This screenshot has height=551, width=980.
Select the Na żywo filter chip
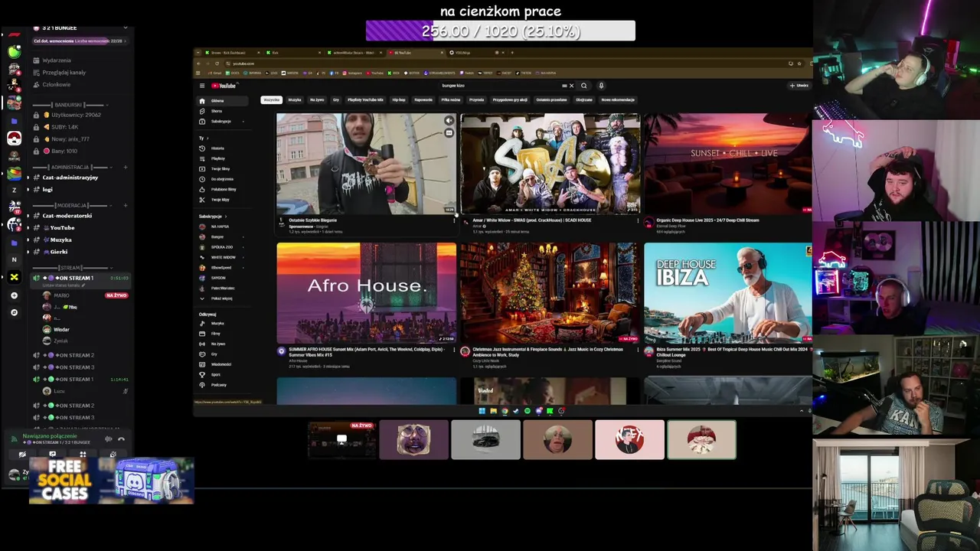tap(317, 99)
